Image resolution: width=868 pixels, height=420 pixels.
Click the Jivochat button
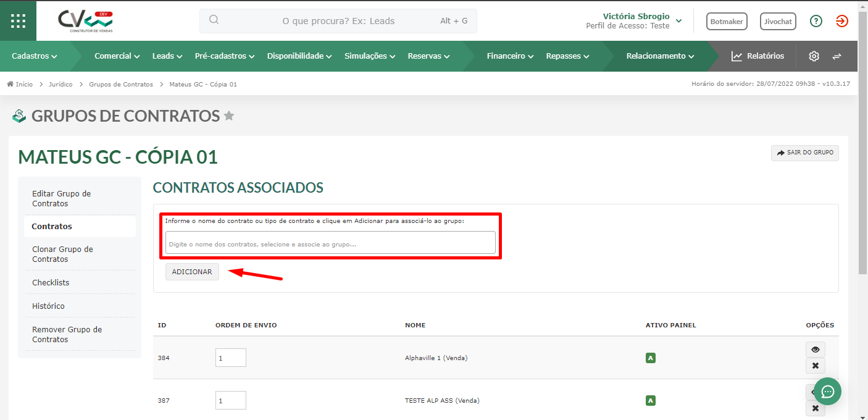click(778, 21)
